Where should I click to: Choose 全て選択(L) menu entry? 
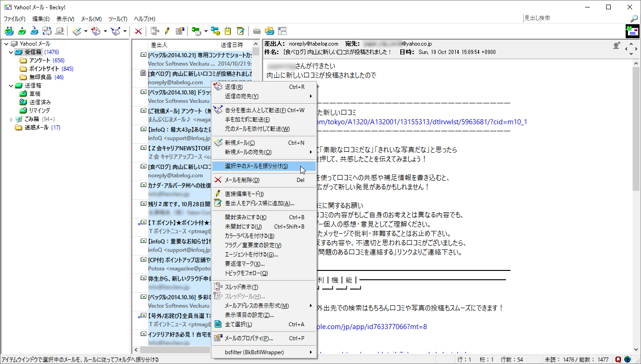[x=264, y=324]
